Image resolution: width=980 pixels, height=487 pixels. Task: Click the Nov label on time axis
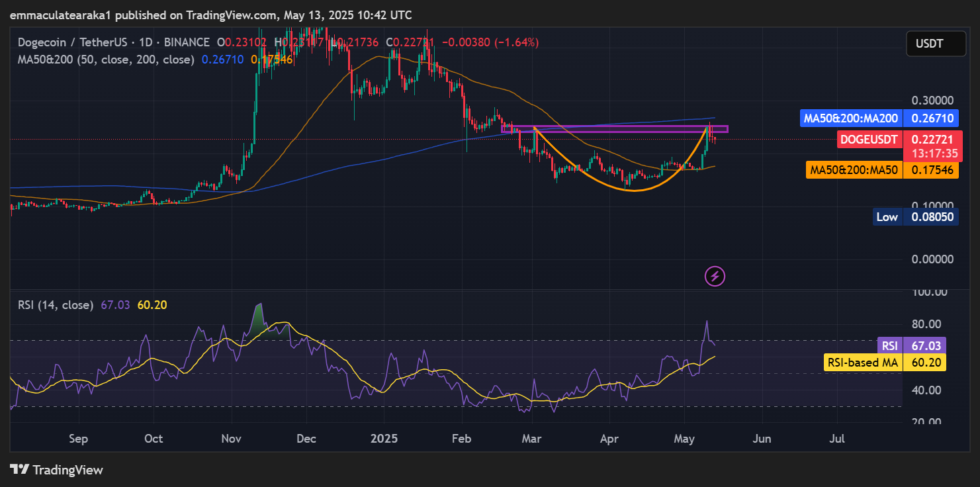231,438
